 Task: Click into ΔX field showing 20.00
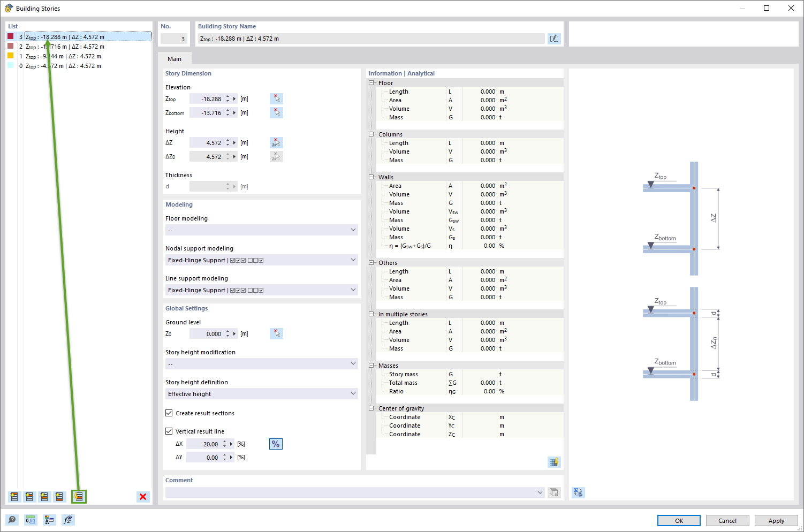point(203,444)
